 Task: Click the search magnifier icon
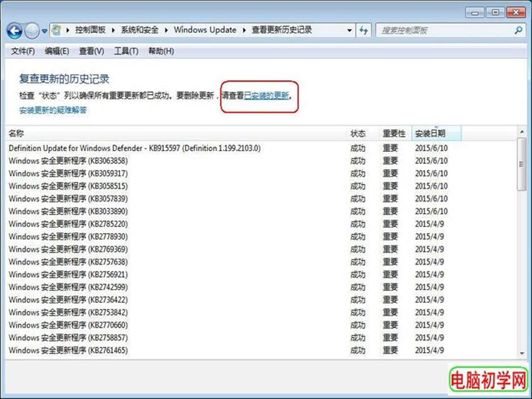click(x=518, y=30)
